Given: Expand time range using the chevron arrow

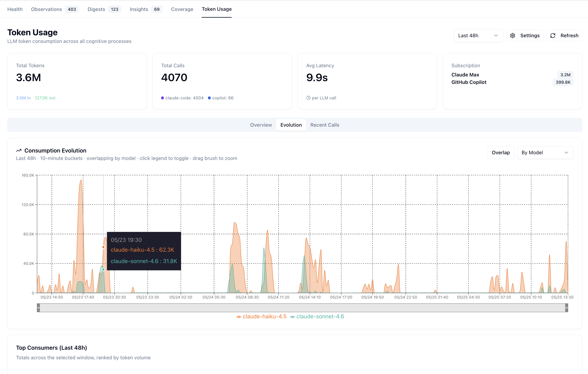Looking at the screenshot, I should 496,36.
